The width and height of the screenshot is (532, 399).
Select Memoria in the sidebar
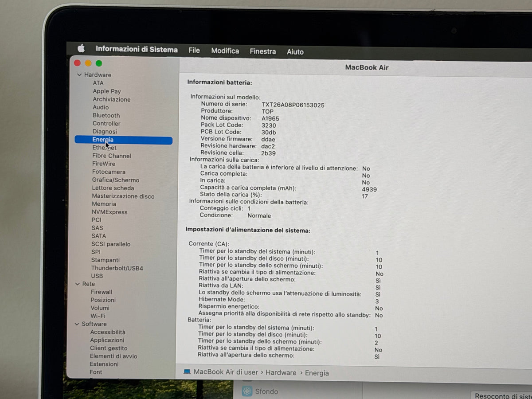point(104,204)
